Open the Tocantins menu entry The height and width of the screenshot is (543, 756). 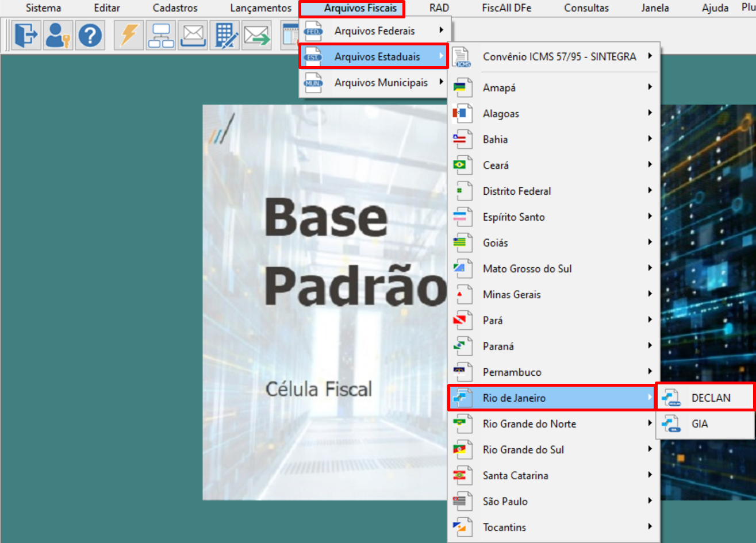554,527
